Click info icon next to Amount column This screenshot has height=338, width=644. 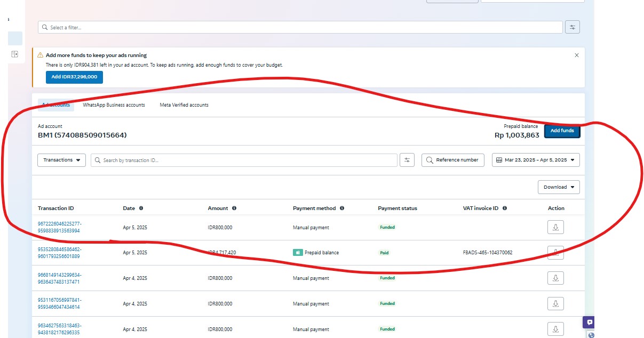(234, 208)
